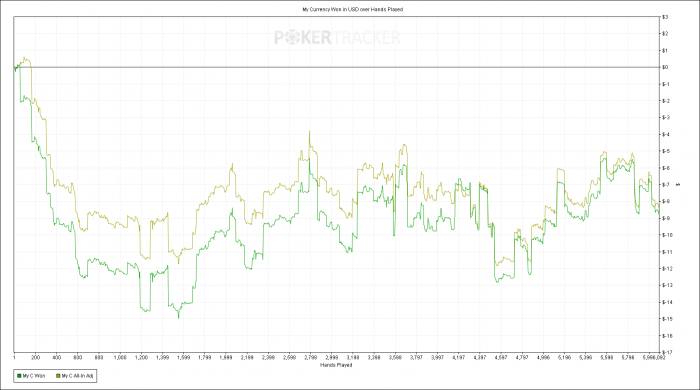Click the "4,797" x-axis tick label

click(522, 357)
